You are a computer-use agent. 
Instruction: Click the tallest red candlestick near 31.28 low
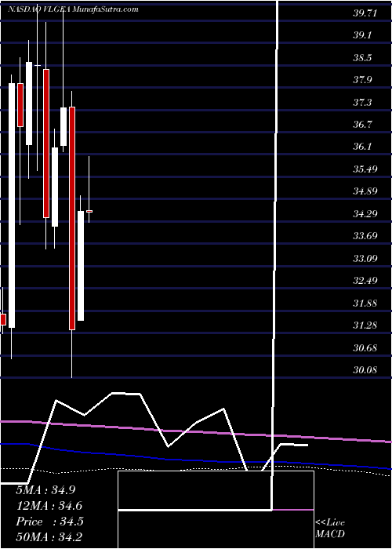(72, 218)
